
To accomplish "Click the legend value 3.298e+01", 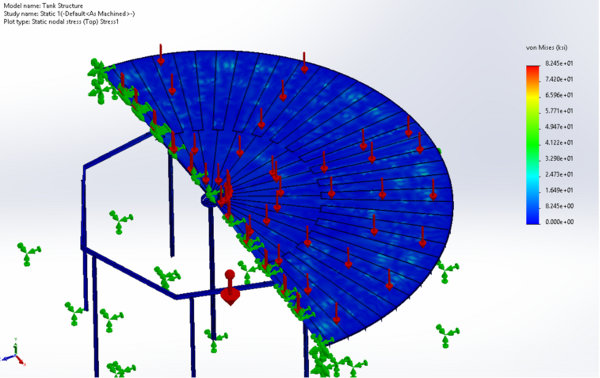I will [x=559, y=158].
